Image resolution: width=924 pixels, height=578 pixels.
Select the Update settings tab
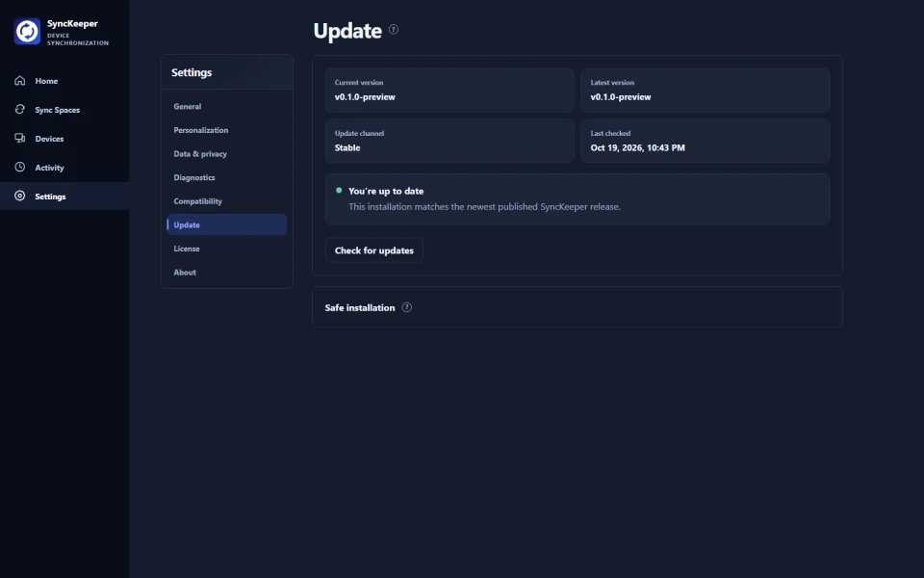227,224
